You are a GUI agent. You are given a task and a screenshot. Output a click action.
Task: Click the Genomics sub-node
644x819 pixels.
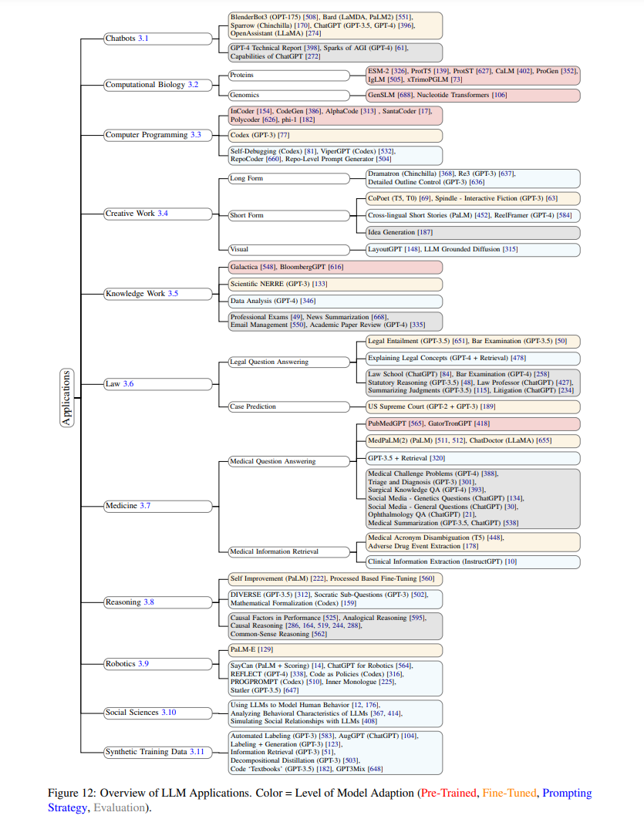click(288, 96)
